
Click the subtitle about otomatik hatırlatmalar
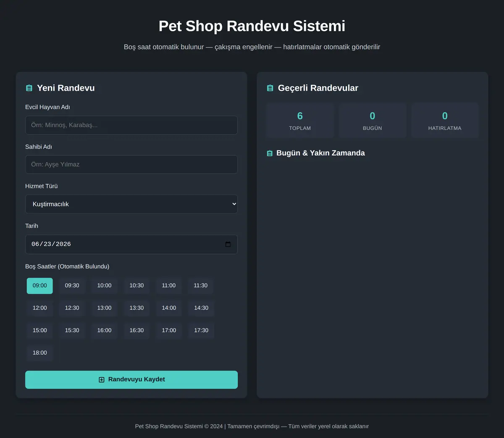pyautogui.click(x=252, y=47)
